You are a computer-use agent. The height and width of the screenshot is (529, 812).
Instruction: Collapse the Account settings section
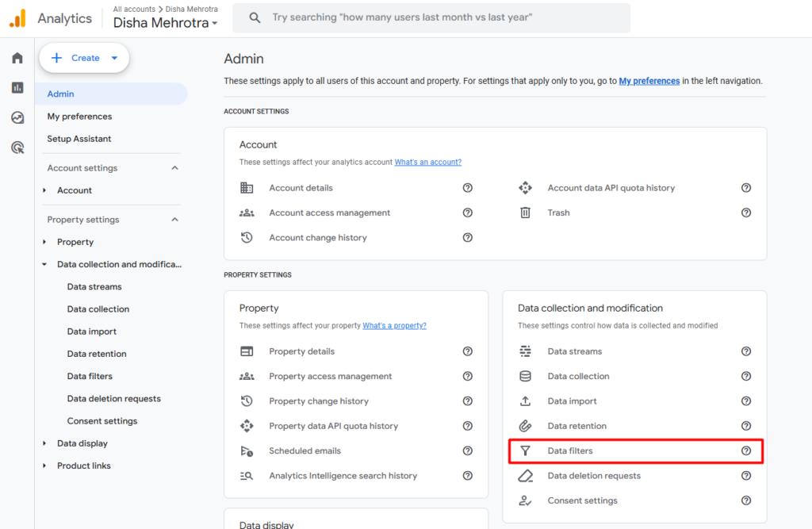click(x=174, y=168)
